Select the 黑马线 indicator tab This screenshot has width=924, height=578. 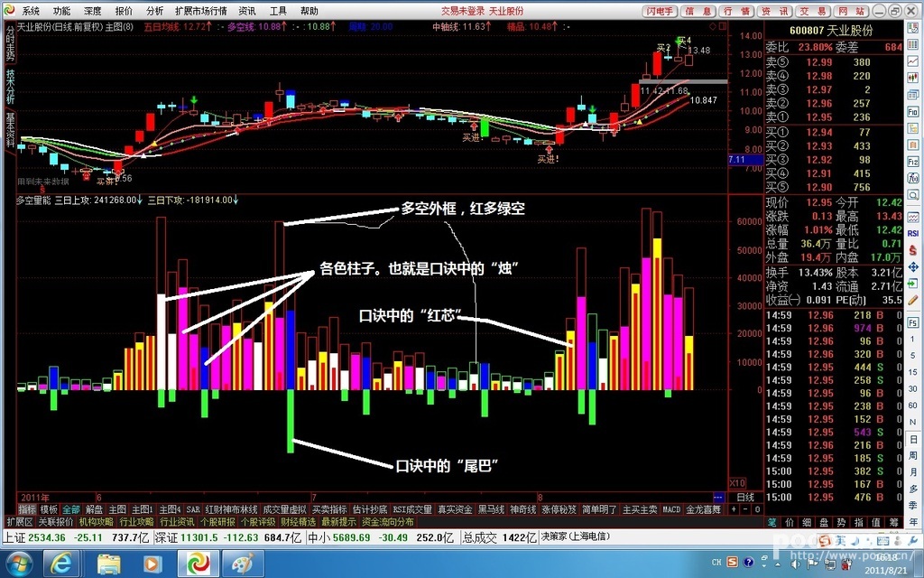tap(491, 509)
